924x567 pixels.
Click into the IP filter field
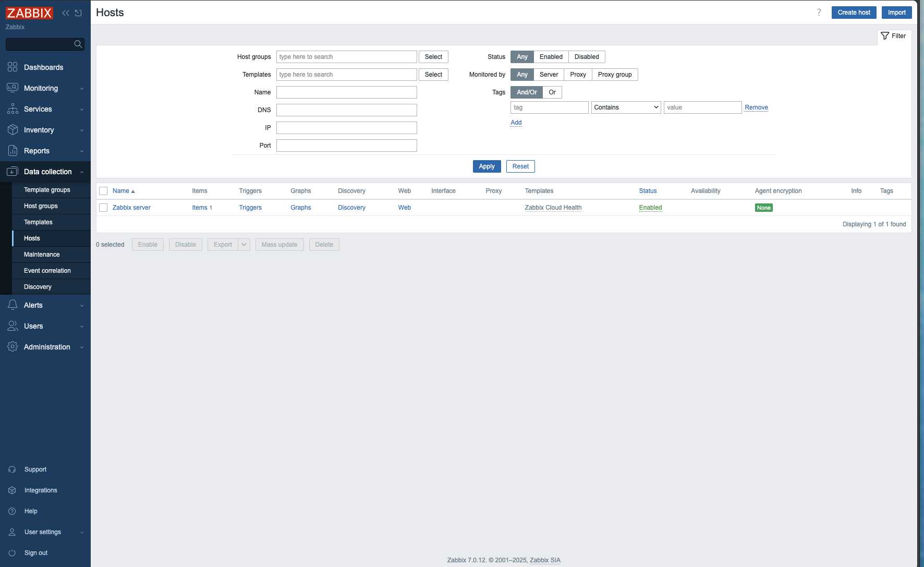click(346, 128)
